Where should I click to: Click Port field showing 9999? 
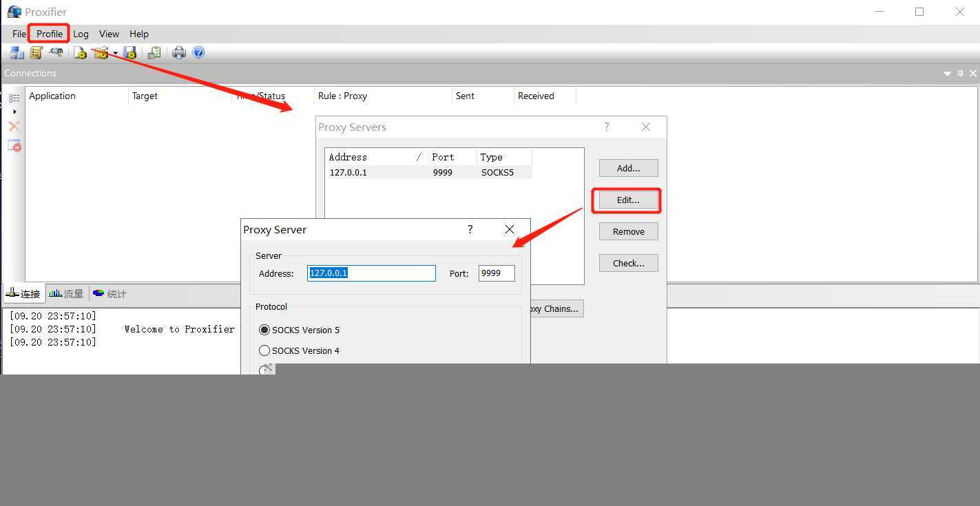point(497,273)
